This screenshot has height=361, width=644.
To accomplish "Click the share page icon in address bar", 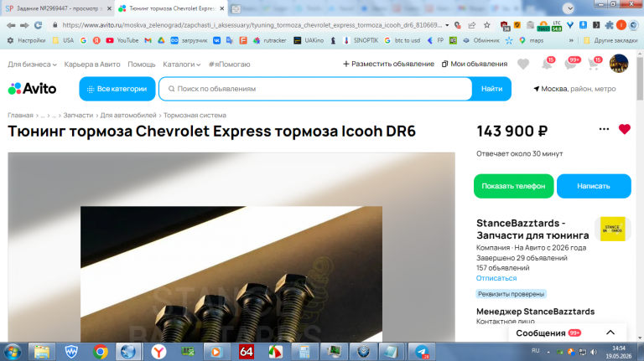I will click(x=472, y=25).
